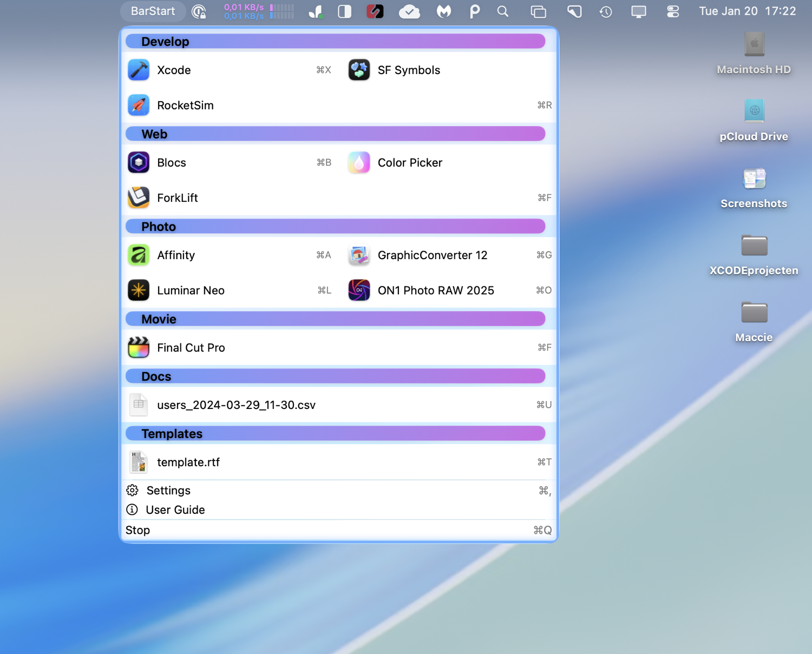
Task: Open BarStart Settings
Action: coord(168,491)
